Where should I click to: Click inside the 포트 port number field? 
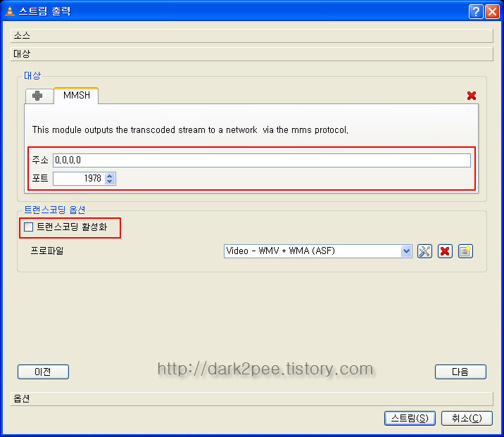(79, 178)
